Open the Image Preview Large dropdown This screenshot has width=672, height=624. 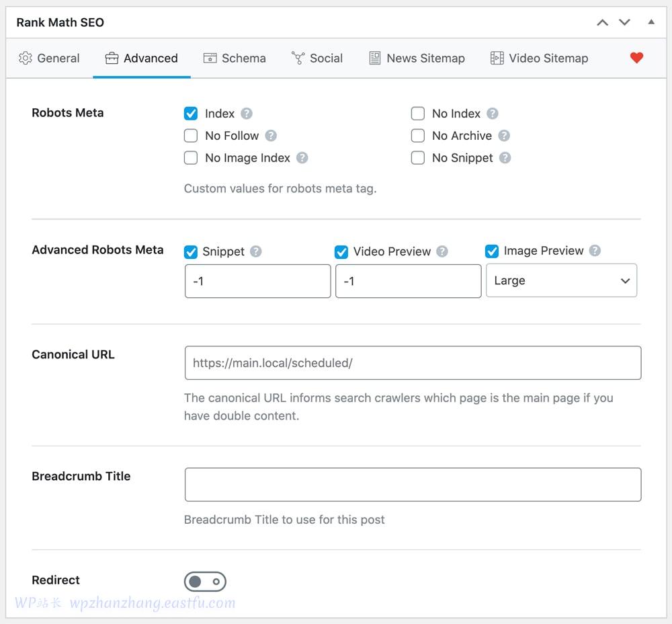(x=561, y=280)
